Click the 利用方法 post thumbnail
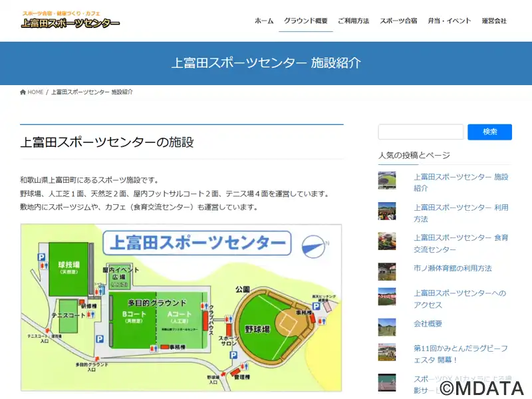 [387, 211]
